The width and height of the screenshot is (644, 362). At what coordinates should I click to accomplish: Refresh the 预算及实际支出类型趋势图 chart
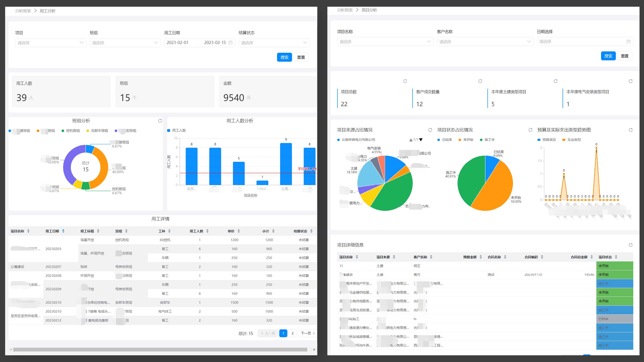point(631,130)
